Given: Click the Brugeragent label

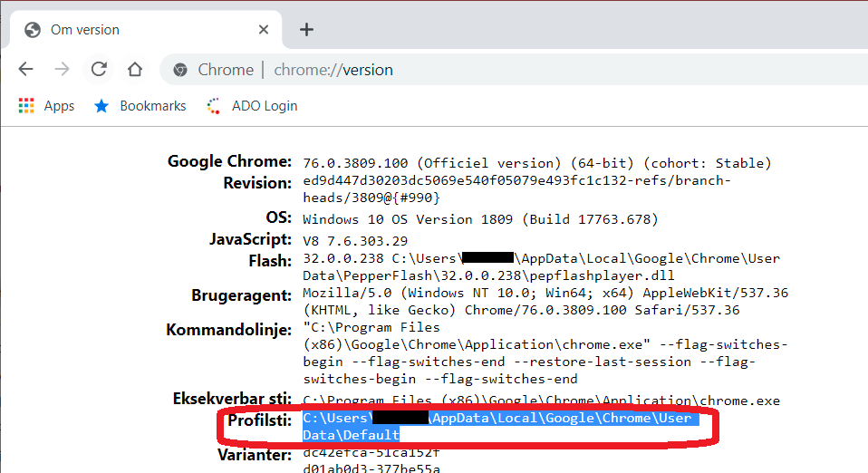Looking at the screenshot, I should coord(241,295).
